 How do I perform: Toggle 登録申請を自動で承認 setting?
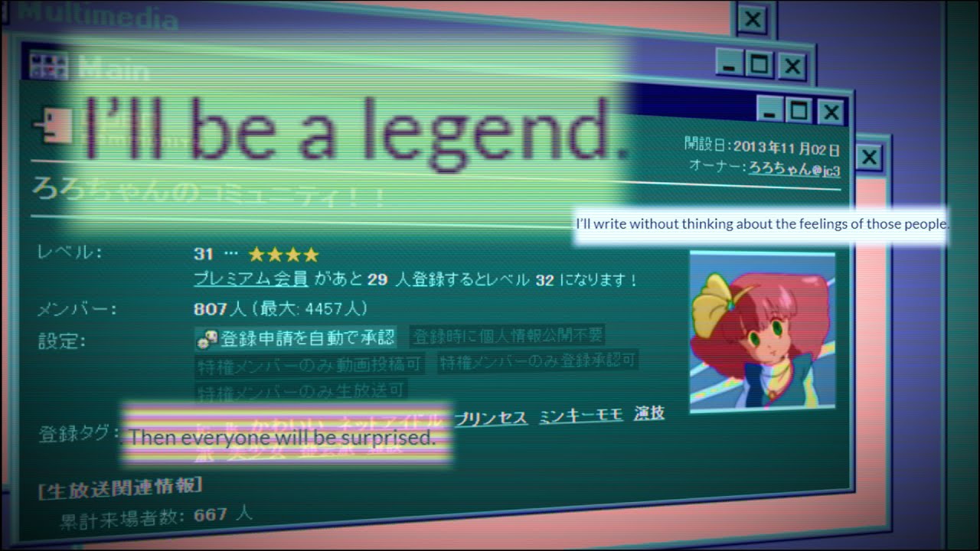[297, 337]
